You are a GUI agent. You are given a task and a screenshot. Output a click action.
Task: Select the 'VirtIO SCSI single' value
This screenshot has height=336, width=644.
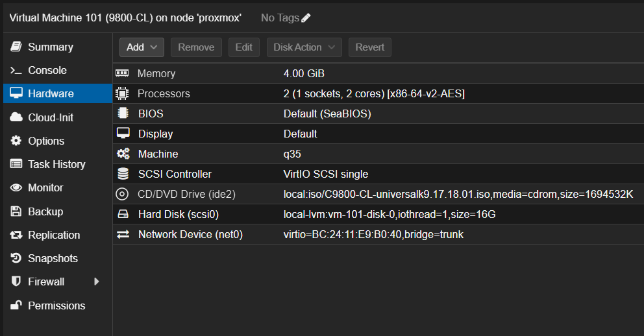326,174
